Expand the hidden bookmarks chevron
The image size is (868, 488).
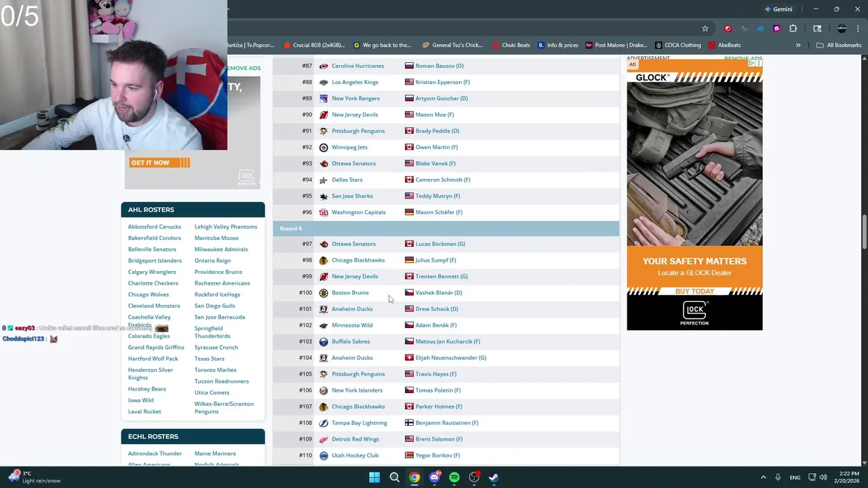pos(798,45)
